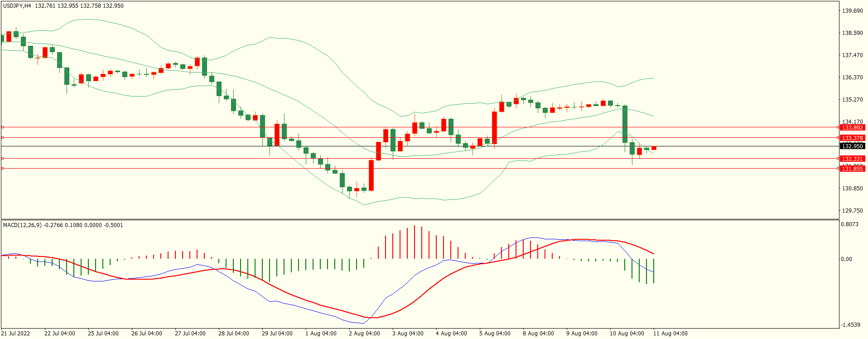Click the 0.00 level on MACD scale
This screenshot has width=868, height=339.
pos(846,259)
